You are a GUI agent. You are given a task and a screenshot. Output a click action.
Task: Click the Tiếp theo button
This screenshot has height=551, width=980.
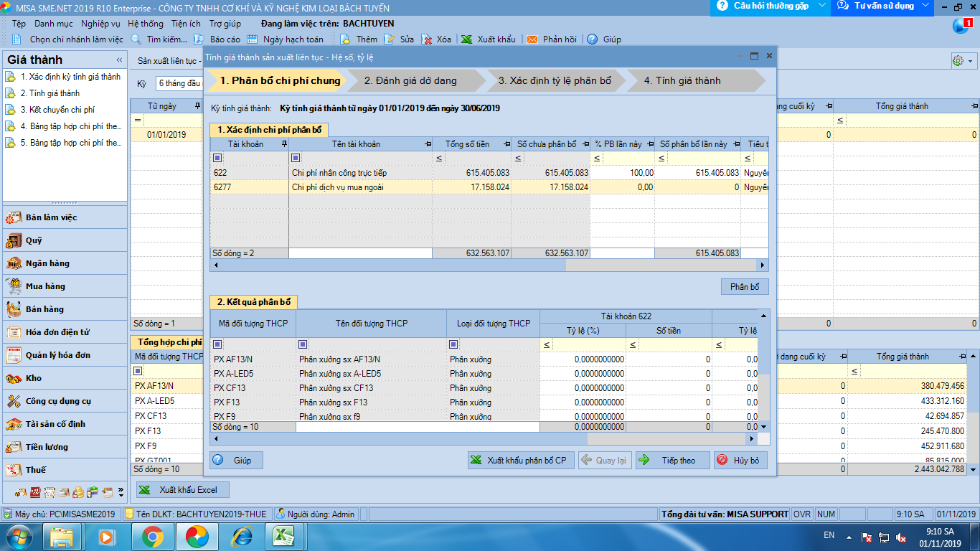pos(672,461)
